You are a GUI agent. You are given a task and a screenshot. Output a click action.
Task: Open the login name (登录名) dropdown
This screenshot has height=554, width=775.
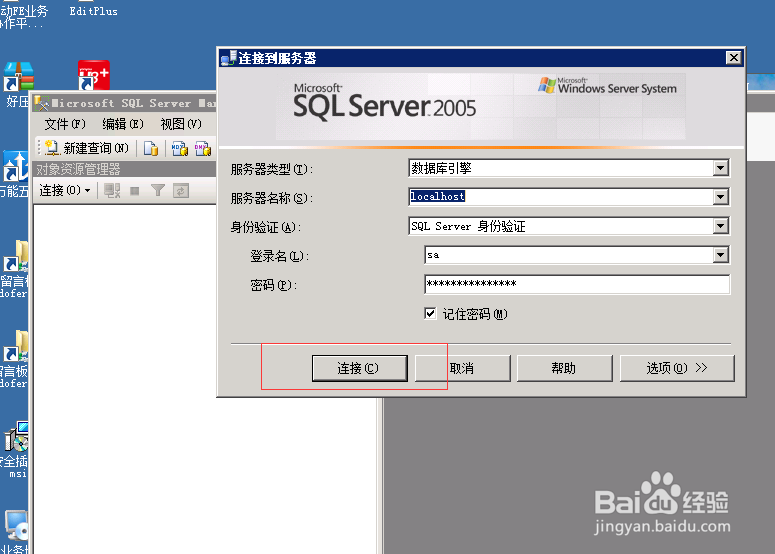tap(721, 255)
